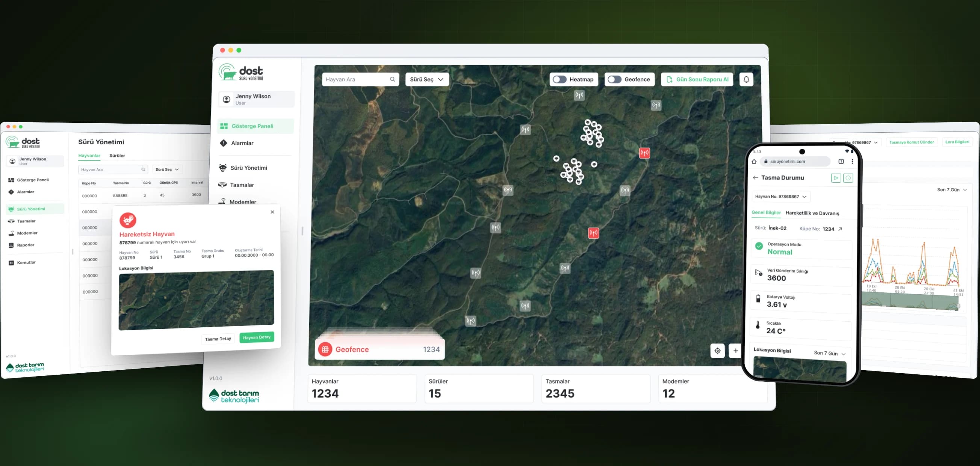Select Gösterge Paneli in main window sidebar

(255, 126)
